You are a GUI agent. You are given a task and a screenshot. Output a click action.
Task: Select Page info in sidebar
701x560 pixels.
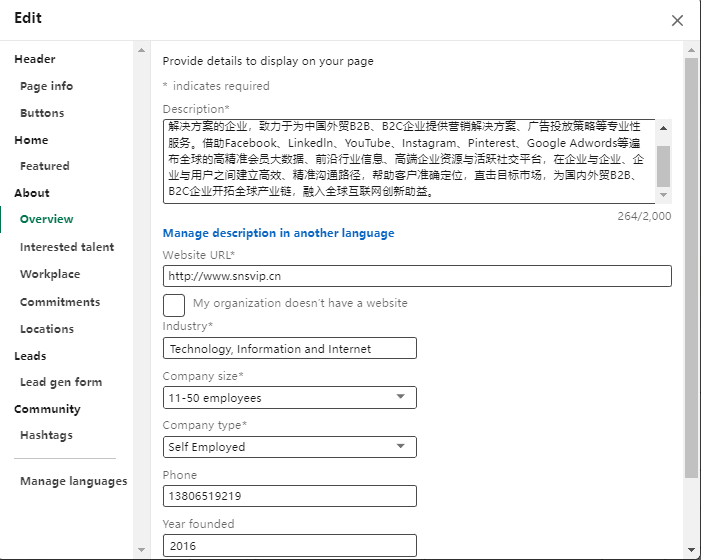click(46, 86)
